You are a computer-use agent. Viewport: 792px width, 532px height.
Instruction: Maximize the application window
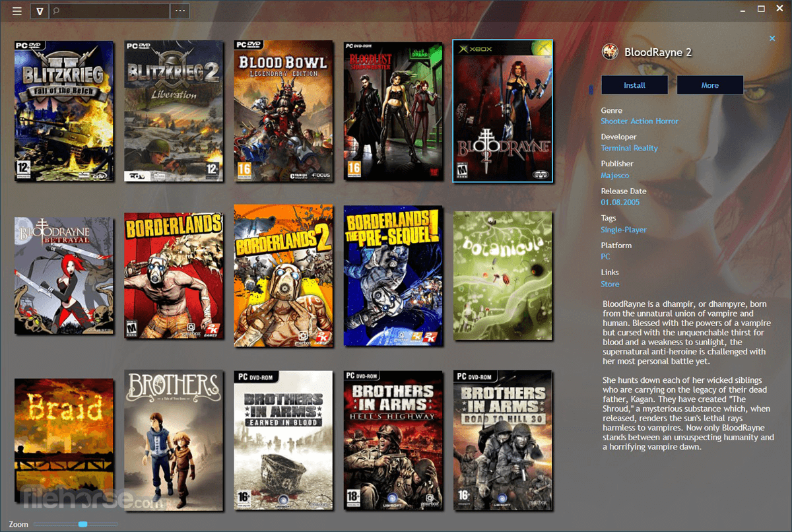tap(761, 9)
